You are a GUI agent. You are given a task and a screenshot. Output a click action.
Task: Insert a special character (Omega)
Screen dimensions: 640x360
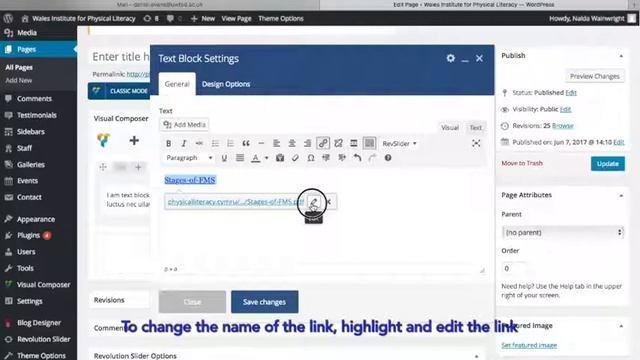(x=311, y=158)
